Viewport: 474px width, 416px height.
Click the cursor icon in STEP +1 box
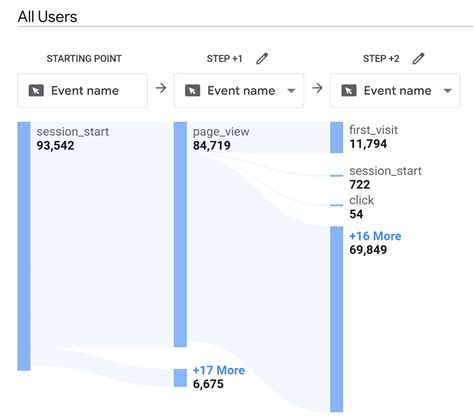coord(192,91)
